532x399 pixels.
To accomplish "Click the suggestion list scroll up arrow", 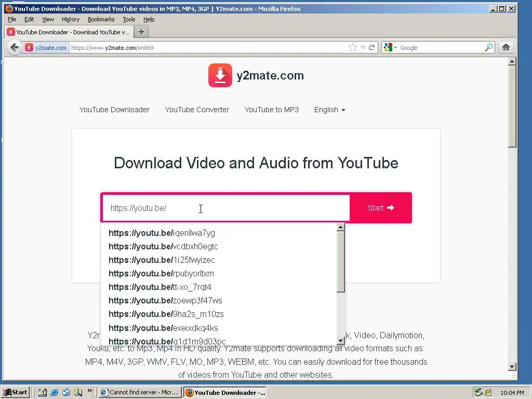I will pyautogui.click(x=341, y=228).
